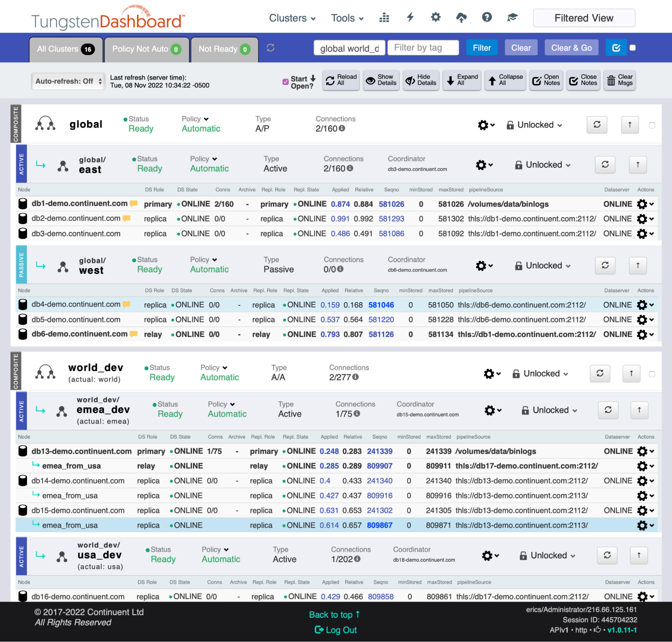Click the Clear filter button
The image size is (672, 642).
tap(521, 48)
